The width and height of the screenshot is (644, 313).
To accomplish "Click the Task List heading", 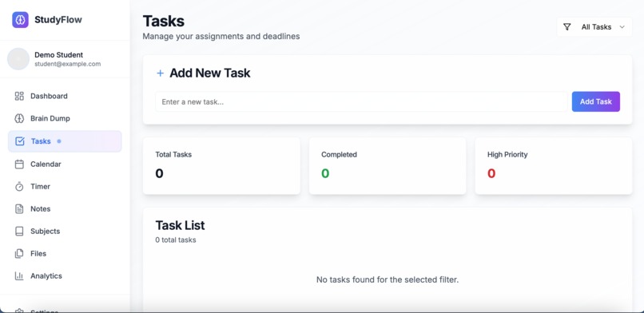I will pyautogui.click(x=180, y=225).
